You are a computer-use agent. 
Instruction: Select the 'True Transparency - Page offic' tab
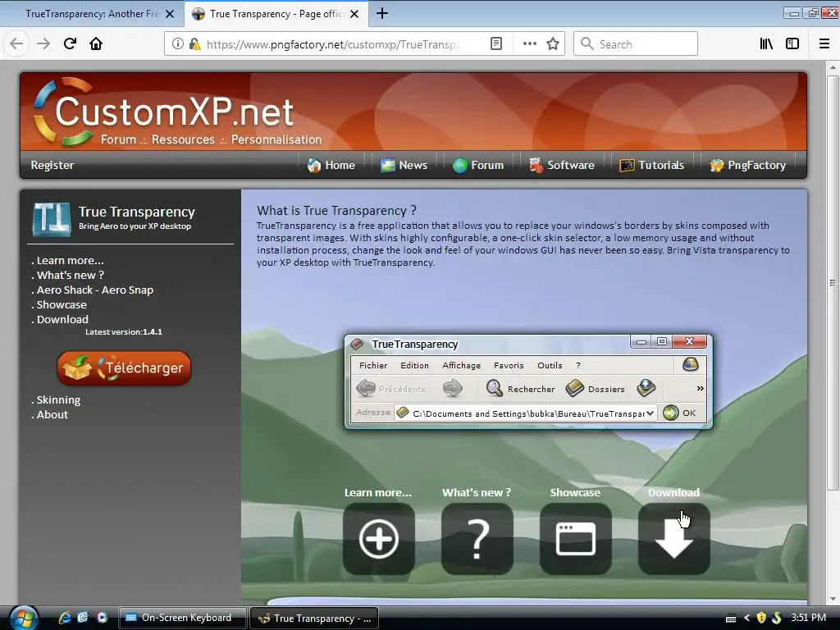click(x=276, y=14)
